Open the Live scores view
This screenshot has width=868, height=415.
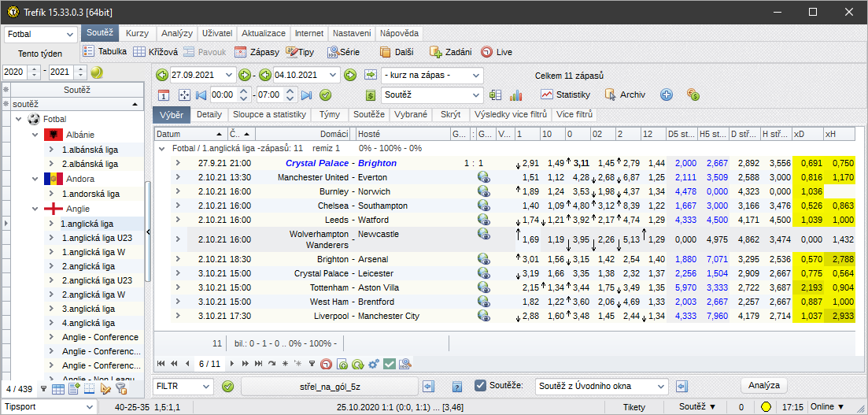tap(497, 52)
